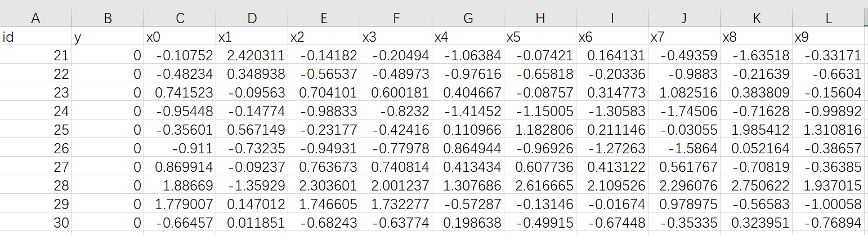Click the cell showing -1.74506

pyautogui.click(x=683, y=111)
